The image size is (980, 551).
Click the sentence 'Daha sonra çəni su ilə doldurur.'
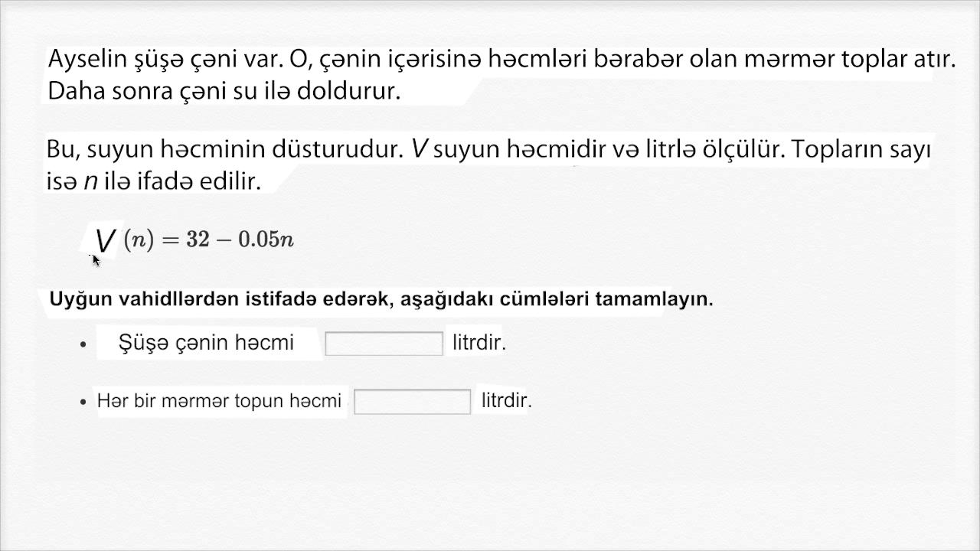tap(224, 91)
